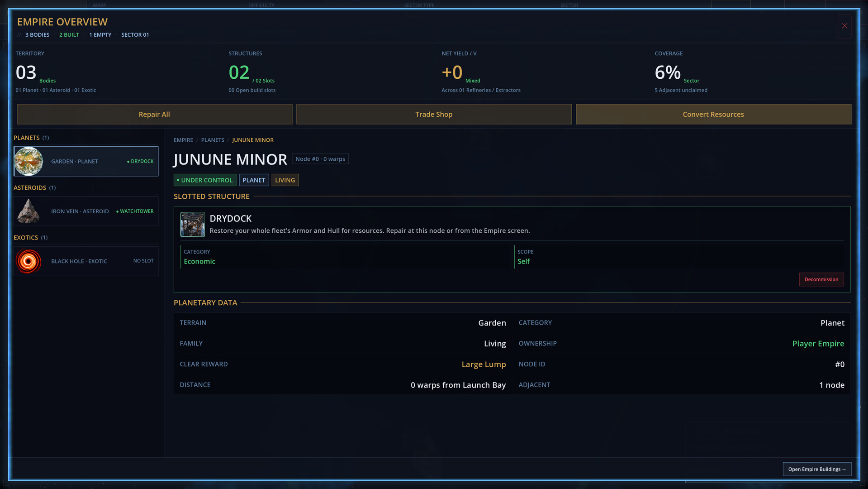Click the Garden terrain value
The width and height of the screenshot is (868, 489).
click(x=492, y=323)
